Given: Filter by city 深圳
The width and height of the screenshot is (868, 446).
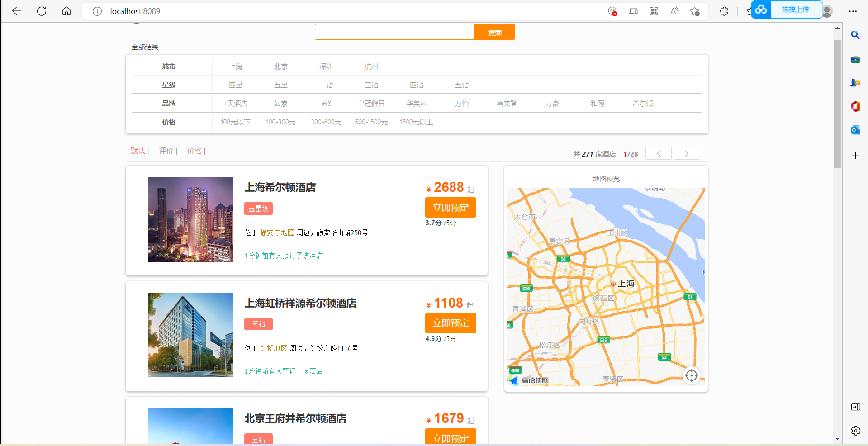Looking at the screenshot, I should [326, 66].
